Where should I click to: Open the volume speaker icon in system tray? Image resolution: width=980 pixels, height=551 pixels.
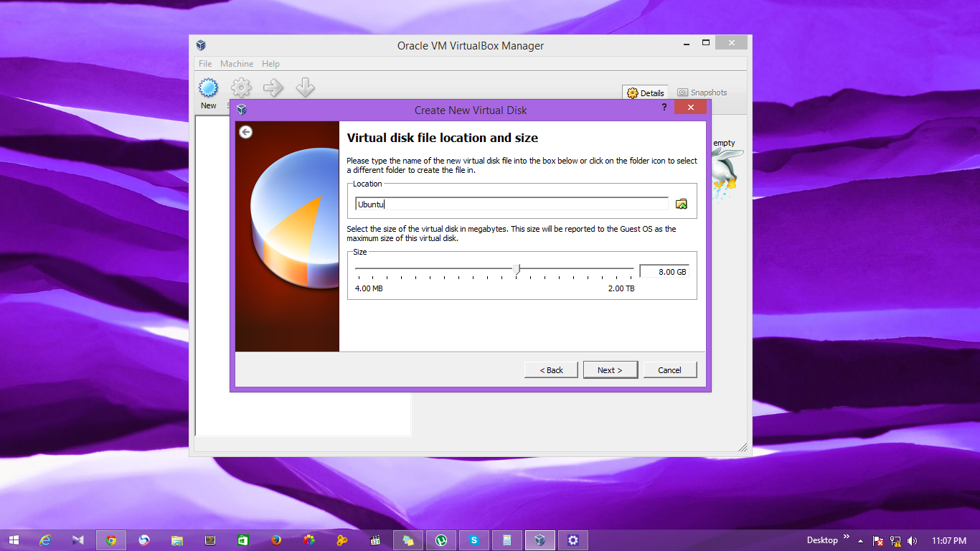tap(913, 540)
